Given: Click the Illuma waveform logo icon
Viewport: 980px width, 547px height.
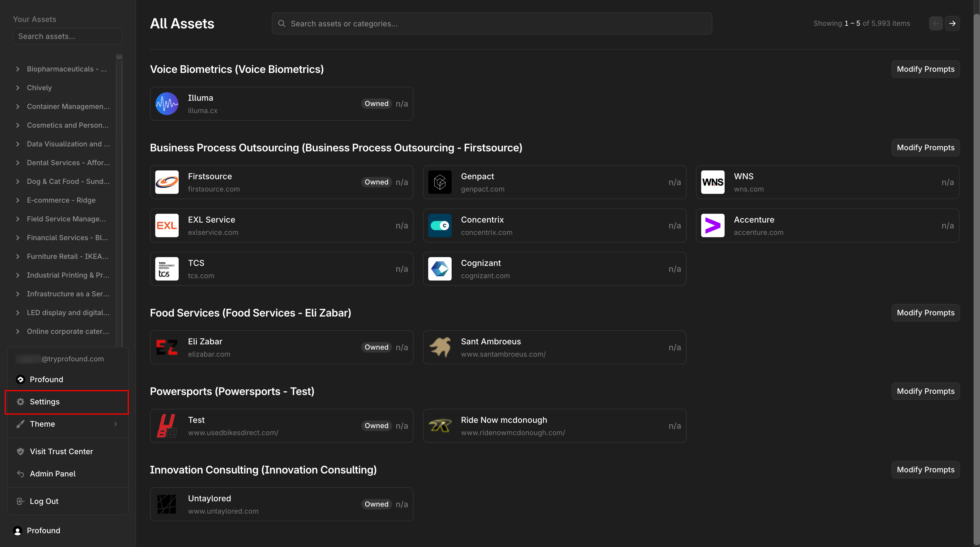Looking at the screenshot, I should coord(167,103).
